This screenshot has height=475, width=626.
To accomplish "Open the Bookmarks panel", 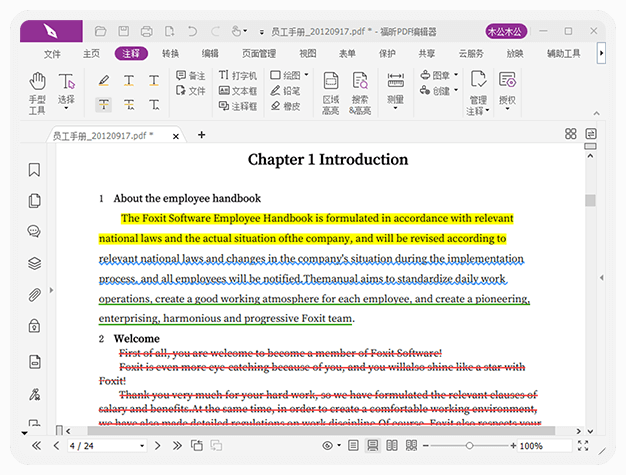I will pyautogui.click(x=34, y=170).
